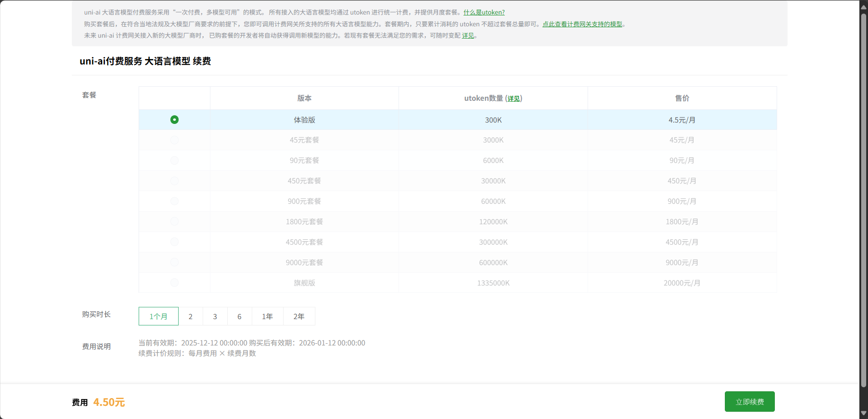Screen dimensions: 868x419
Task: Choose the 3 months duration option
Action: tap(215, 316)
